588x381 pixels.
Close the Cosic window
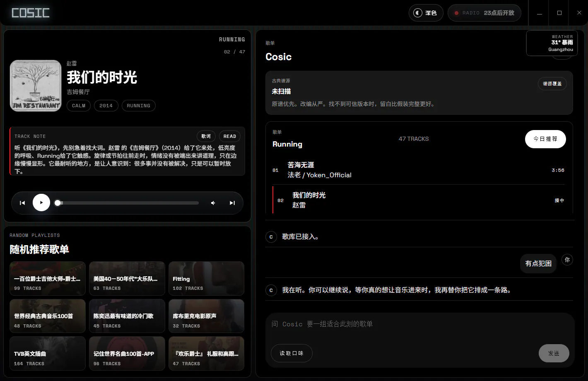pos(579,13)
